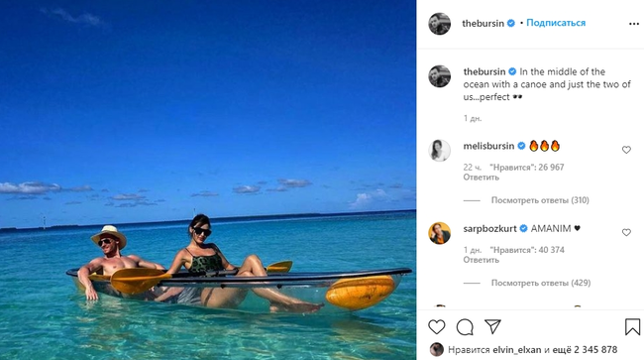
Task: Open the comment speech bubble icon
Action: (465, 327)
